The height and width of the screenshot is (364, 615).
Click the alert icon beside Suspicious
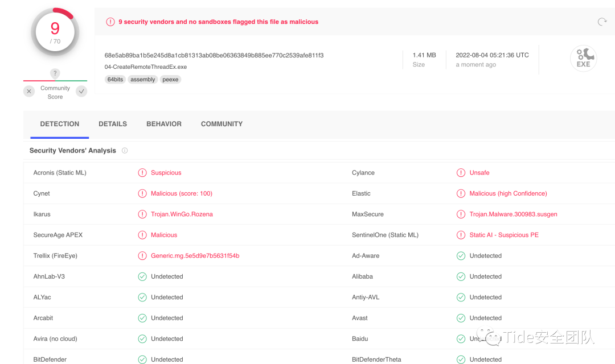[x=142, y=173]
